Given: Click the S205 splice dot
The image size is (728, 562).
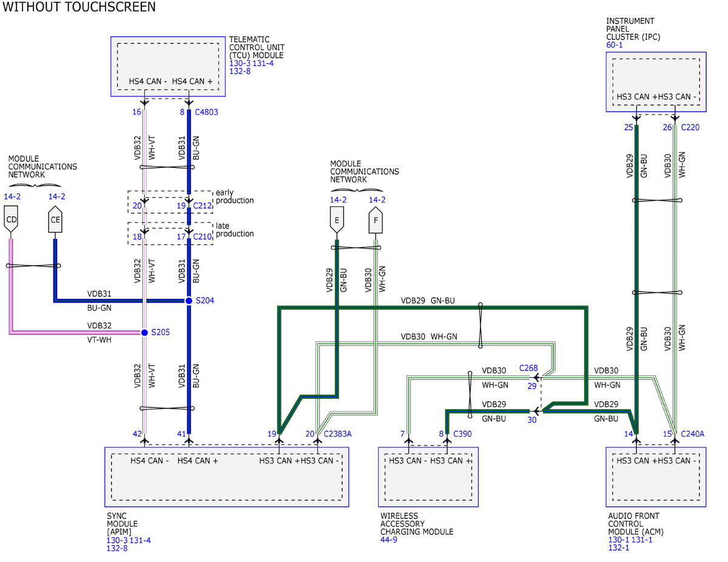Looking at the screenshot, I should tap(144, 332).
